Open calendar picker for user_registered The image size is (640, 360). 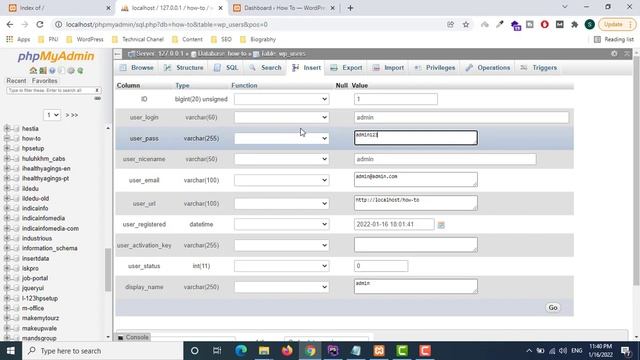441,225
